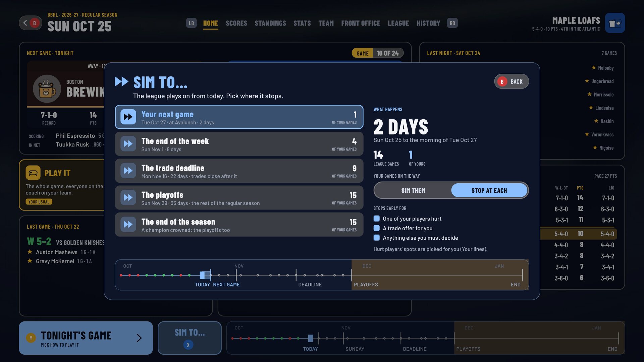Click the LB bumper icon in the top nav
Viewport: 644px width, 362px height.
click(x=191, y=23)
